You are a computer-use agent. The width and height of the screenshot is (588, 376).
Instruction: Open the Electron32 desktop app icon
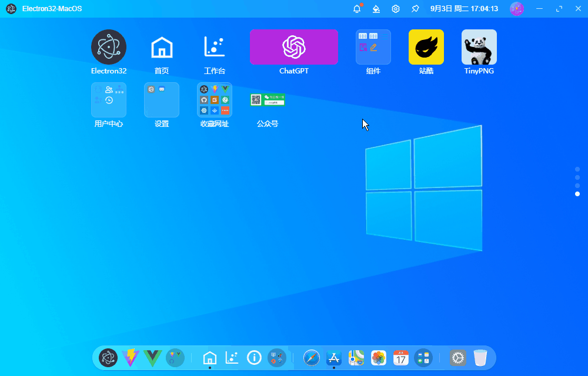coord(109,47)
